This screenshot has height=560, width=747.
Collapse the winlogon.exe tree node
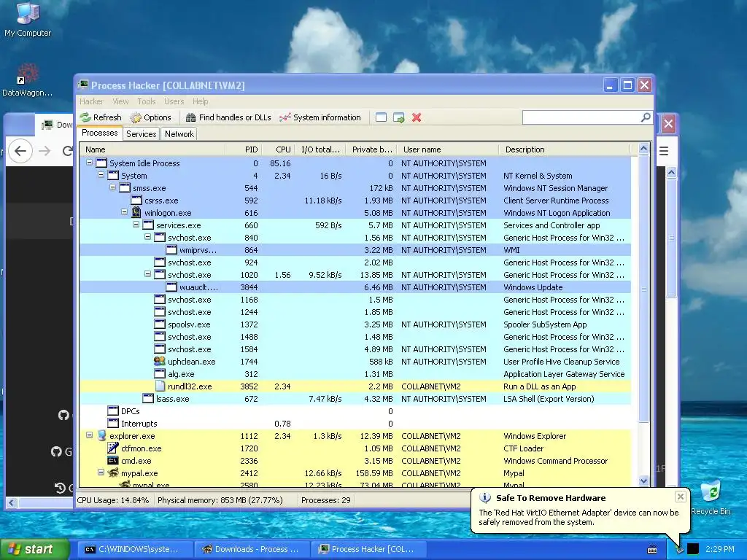click(x=124, y=212)
